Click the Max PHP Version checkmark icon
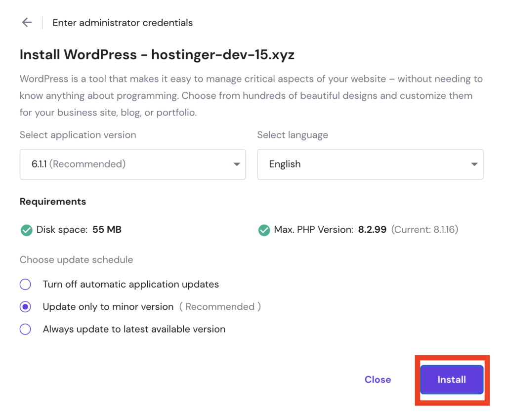The image size is (506, 420). tap(264, 230)
